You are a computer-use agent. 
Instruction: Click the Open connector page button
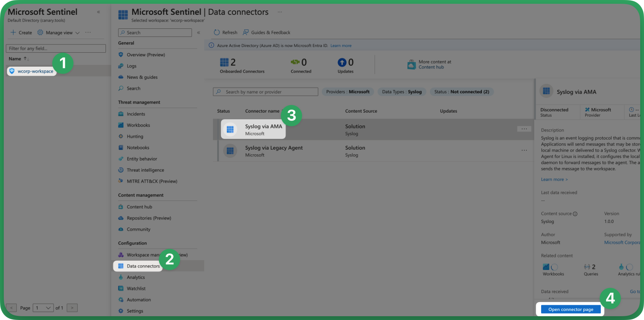(570, 309)
